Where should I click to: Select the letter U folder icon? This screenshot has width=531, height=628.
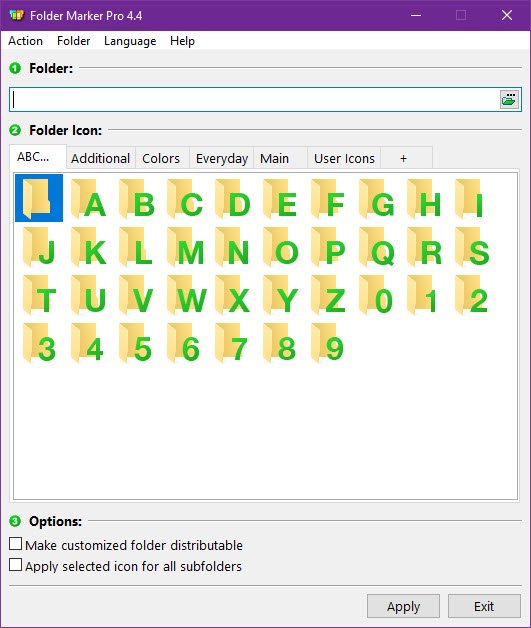click(x=87, y=294)
